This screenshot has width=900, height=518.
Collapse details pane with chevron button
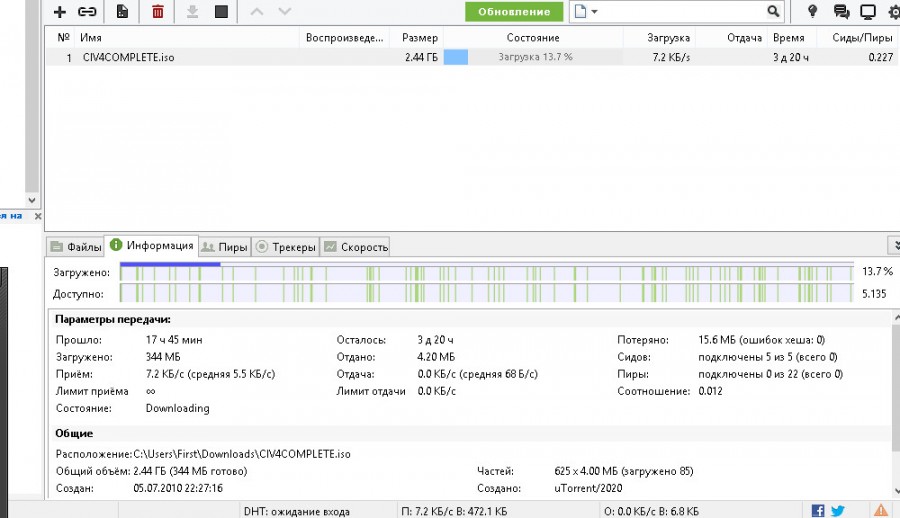tap(894, 245)
